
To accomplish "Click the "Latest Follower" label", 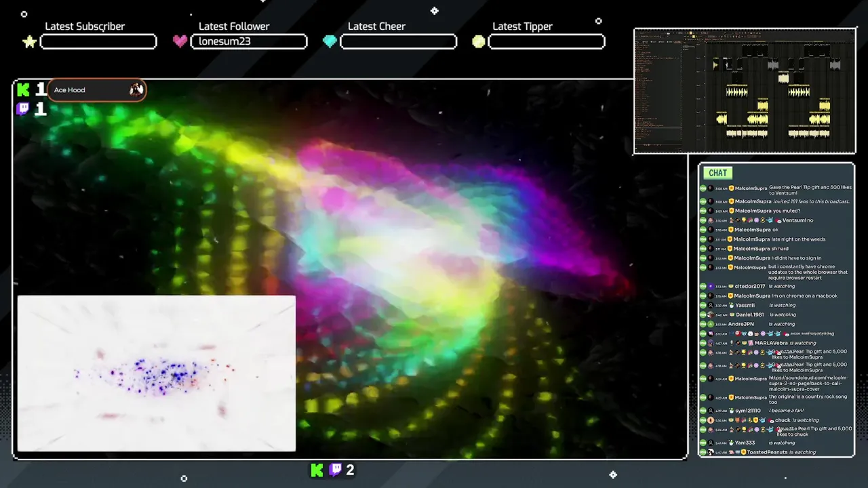I will 234,26.
